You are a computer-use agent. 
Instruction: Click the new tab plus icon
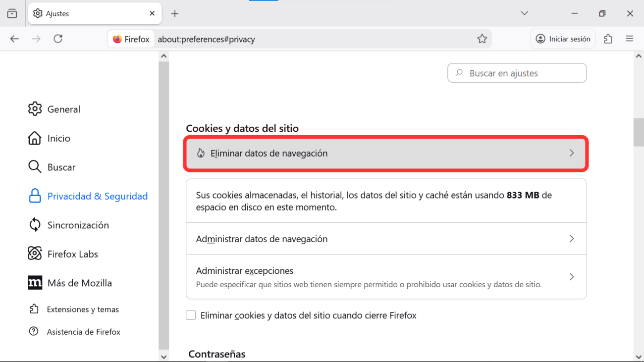174,14
